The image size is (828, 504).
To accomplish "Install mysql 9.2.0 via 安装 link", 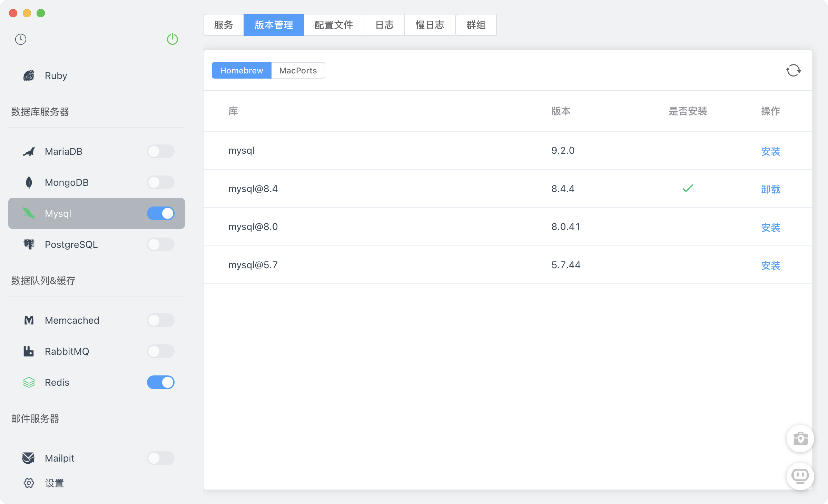I will coord(770,151).
